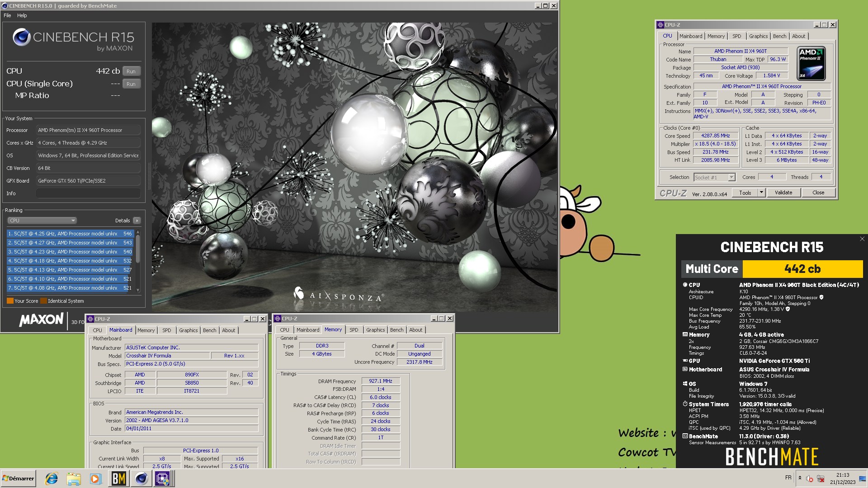Show hidden system tray icons
Image resolution: width=868 pixels, height=488 pixels.
click(x=800, y=478)
